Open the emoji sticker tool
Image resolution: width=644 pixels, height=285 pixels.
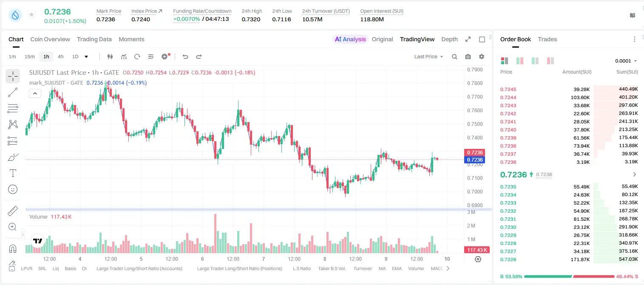coord(13,189)
